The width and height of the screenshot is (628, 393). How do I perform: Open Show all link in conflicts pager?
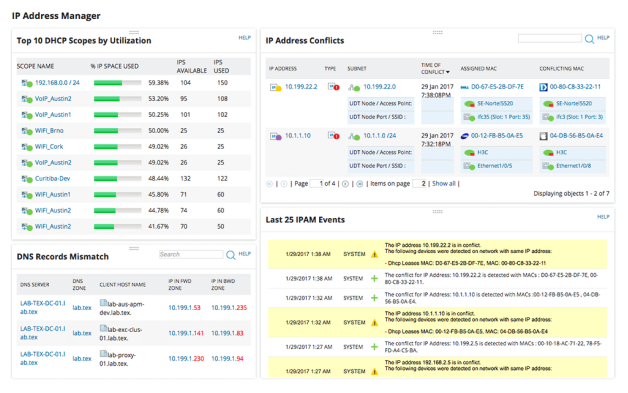pyautogui.click(x=444, y=183)
